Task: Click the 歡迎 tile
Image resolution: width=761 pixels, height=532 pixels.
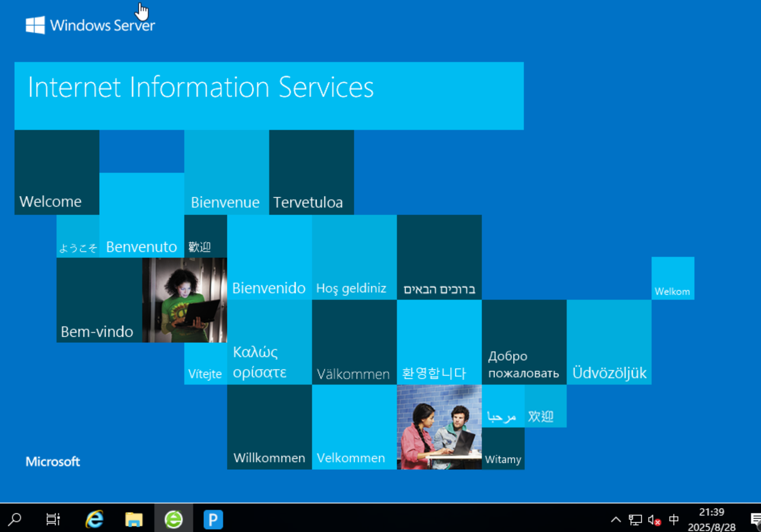Action: [206, 236]
